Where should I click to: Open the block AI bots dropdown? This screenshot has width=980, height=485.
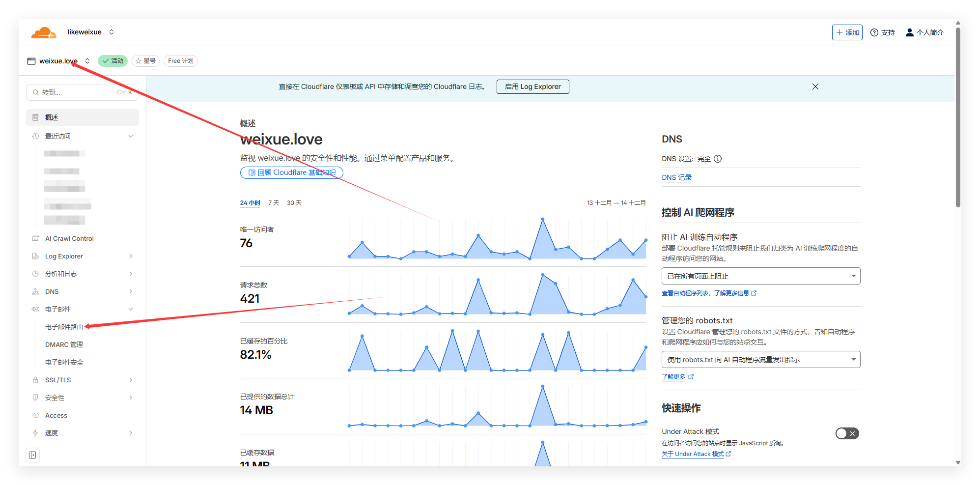pyautogui.click(x=760, y=276)
